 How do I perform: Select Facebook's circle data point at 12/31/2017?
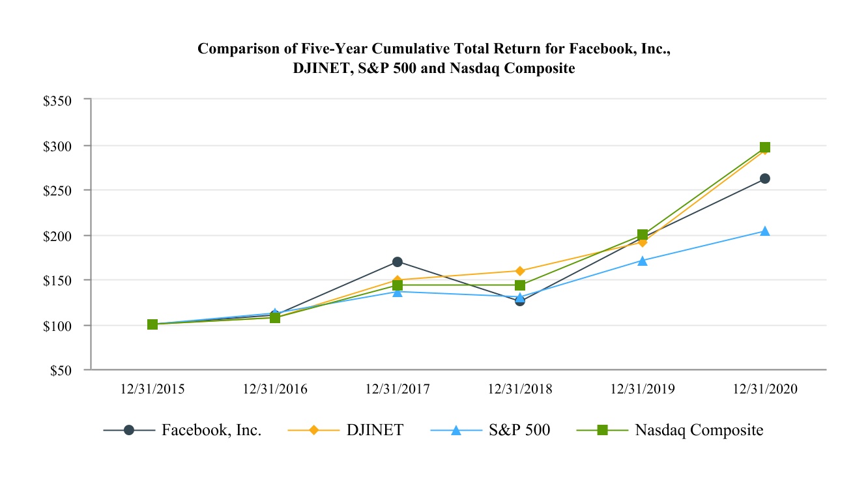(x=398, y=262)
